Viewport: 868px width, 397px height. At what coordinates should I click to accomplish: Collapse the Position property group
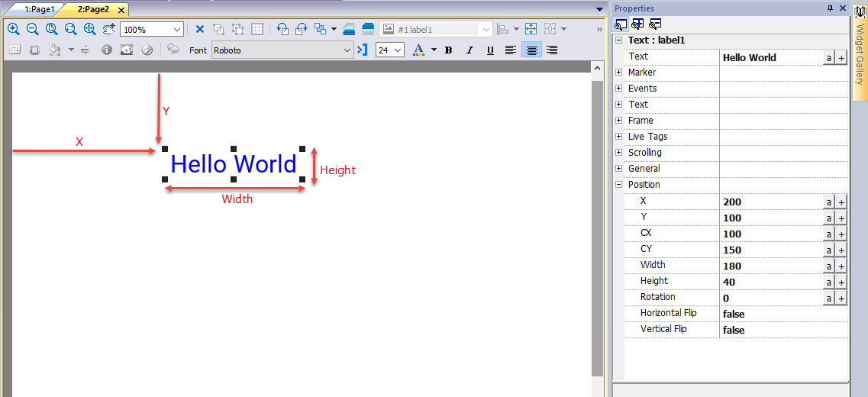(x=619, y=185)
